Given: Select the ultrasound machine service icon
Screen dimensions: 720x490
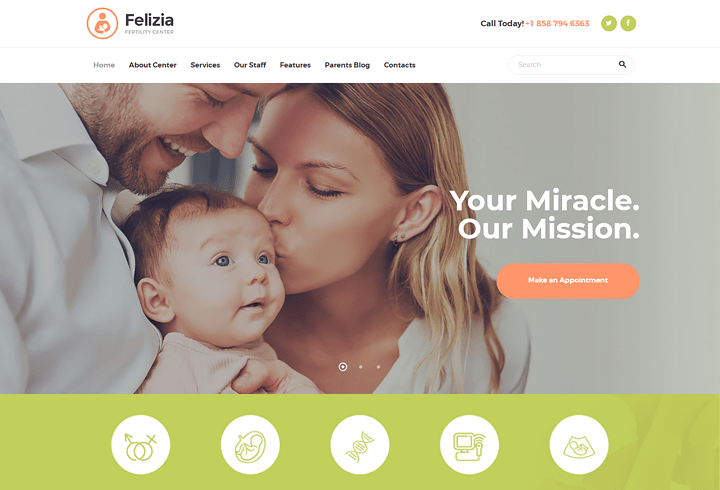Looking at the screenshot, I should [469, 445].
